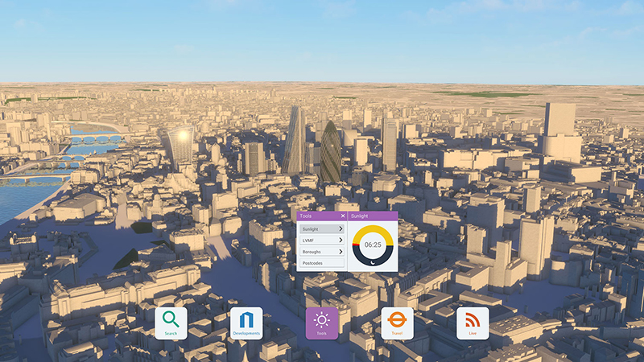
Task: Expand the Boroughs row chevron
Action: [341, 252]
